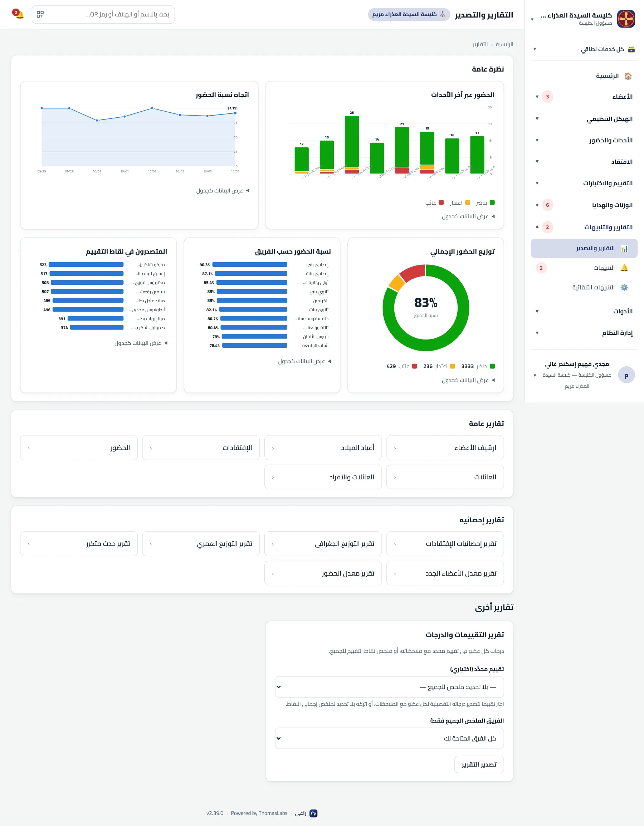
Task: Open the ارشيف الأعضاء report
Action: tap(445, 448)
